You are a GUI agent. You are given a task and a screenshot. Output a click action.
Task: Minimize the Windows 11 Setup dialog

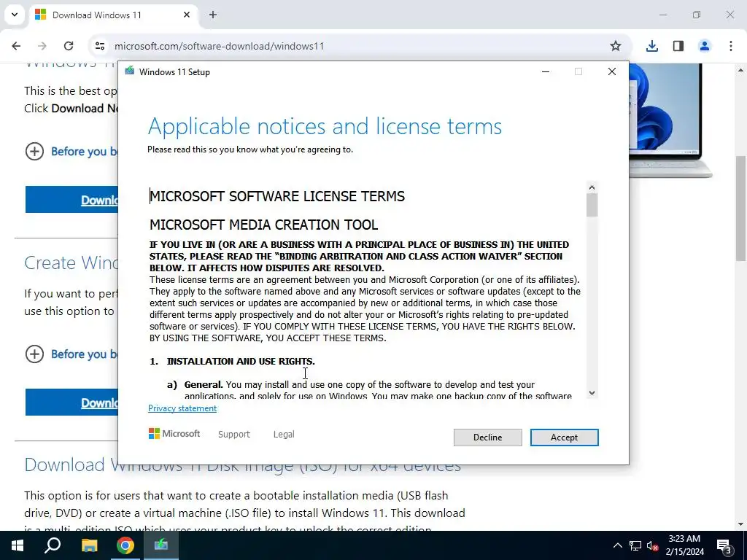[546, 71]
